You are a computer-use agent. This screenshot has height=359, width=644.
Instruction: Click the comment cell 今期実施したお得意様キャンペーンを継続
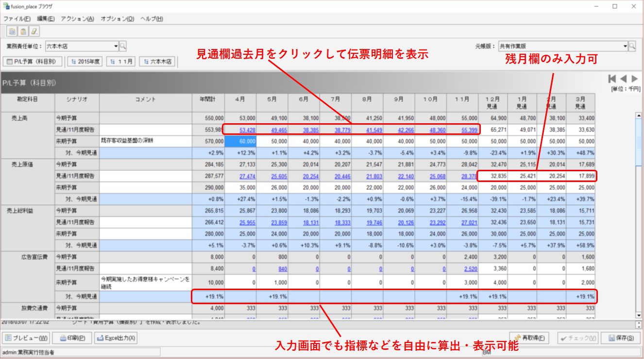tap(146, 282)
